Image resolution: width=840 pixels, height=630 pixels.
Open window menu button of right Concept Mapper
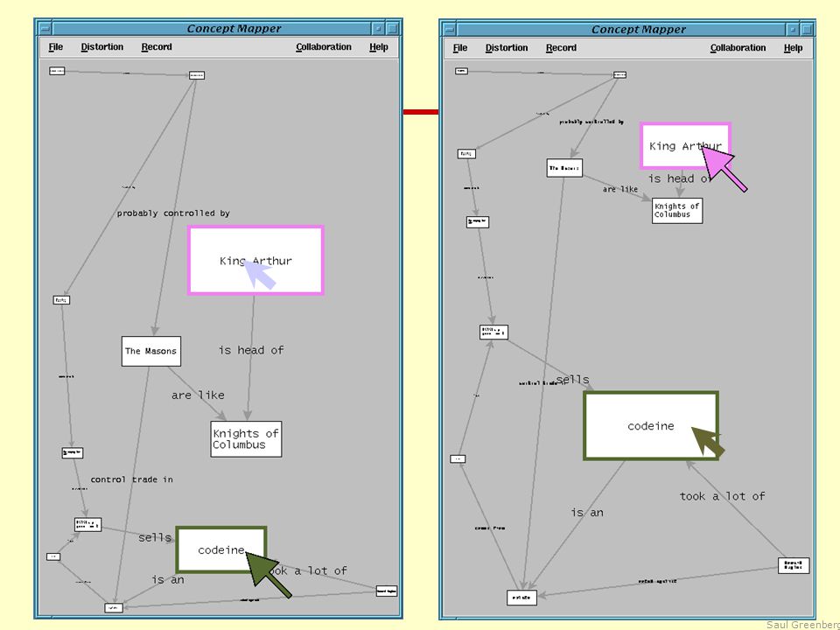pyautogui.click(x=450, y=29)
